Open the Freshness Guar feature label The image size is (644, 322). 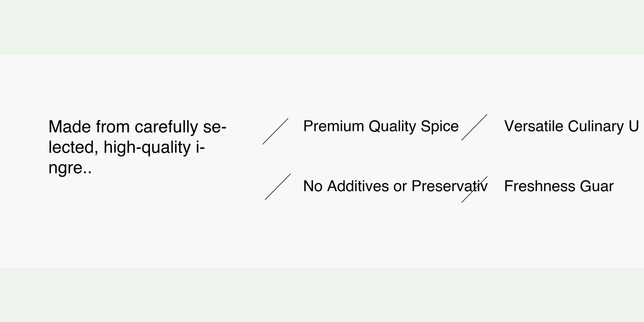click(x=558, y=186)
